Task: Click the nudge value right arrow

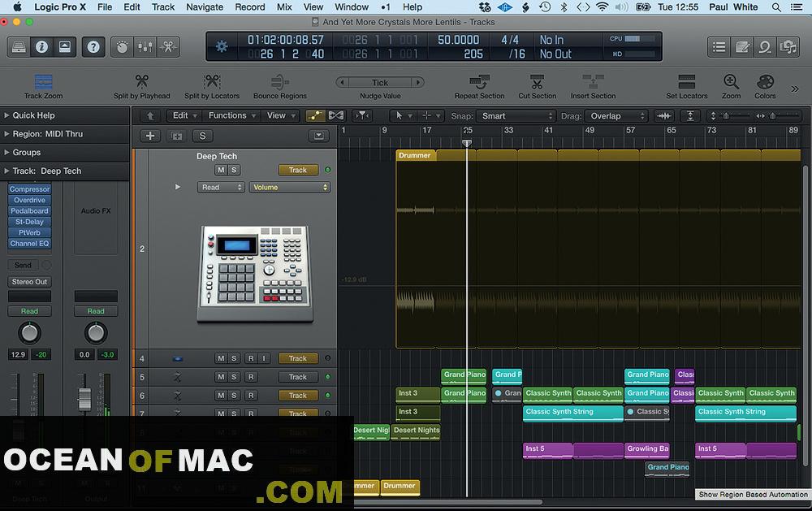Action: point(418,82)
